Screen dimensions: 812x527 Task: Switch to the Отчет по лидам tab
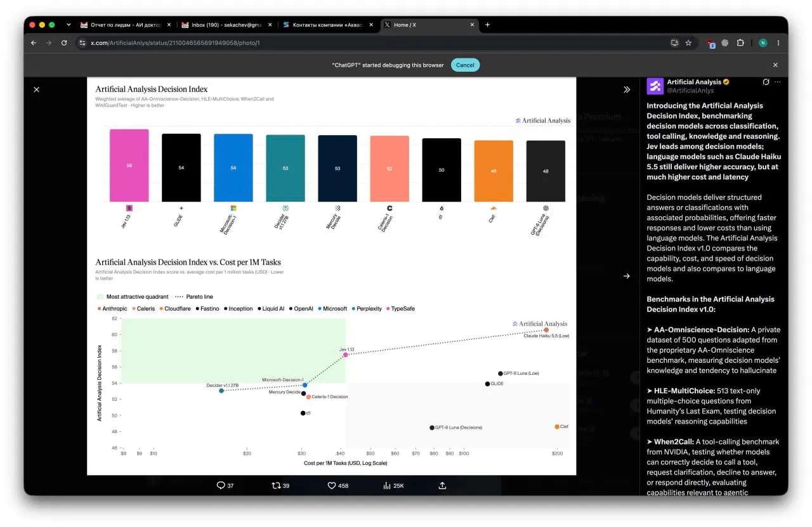(126, 25)
